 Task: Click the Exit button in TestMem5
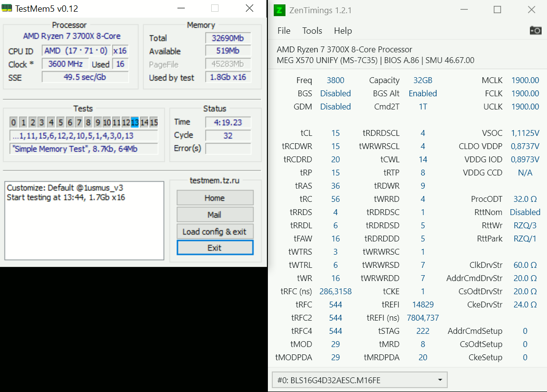[x=215, y=248]
